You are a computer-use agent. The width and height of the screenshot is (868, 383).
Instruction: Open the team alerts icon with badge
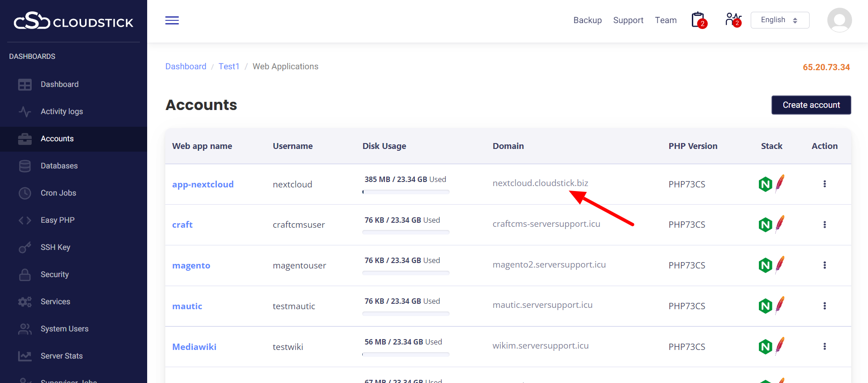pos(733,20)
